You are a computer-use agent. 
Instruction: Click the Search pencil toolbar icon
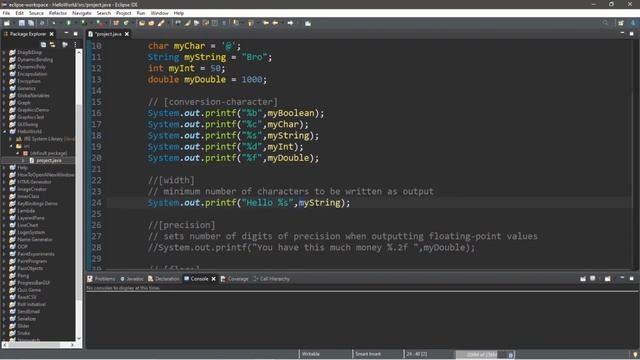tap(161, 23)
